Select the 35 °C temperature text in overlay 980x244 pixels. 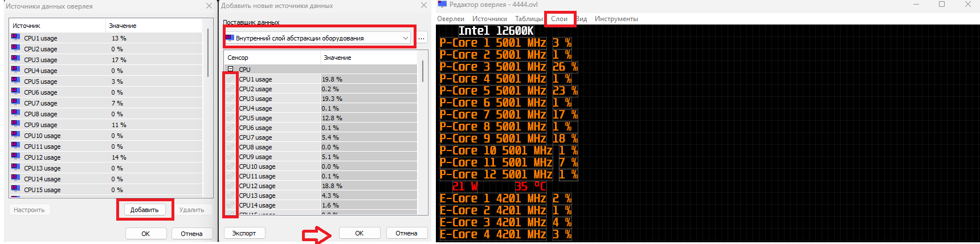click(530, 186)
